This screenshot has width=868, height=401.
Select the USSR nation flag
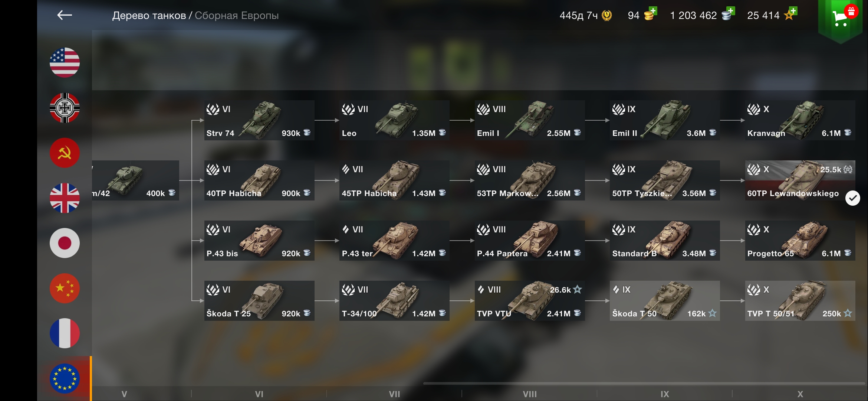65,153
